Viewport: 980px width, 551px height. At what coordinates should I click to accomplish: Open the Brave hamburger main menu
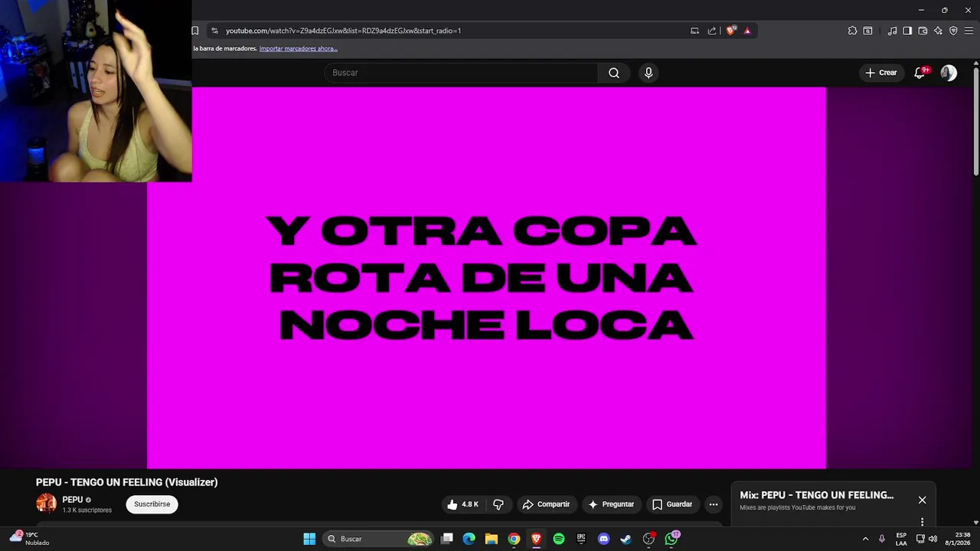(969, 31)
